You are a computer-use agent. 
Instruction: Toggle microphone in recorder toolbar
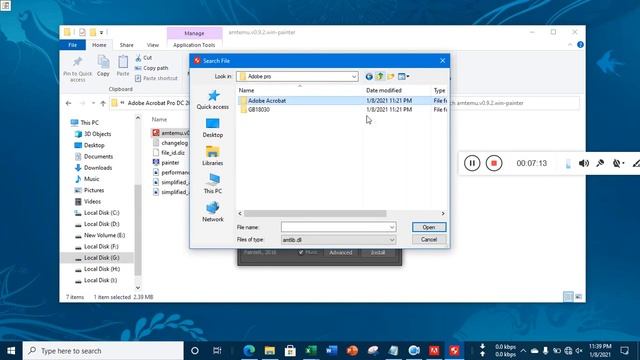click(600, 163)
